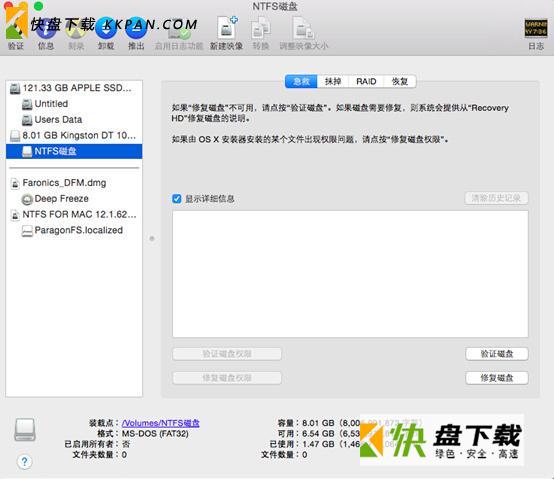
Task: Click the 验证磁盘权限 button
Action: 227,354
